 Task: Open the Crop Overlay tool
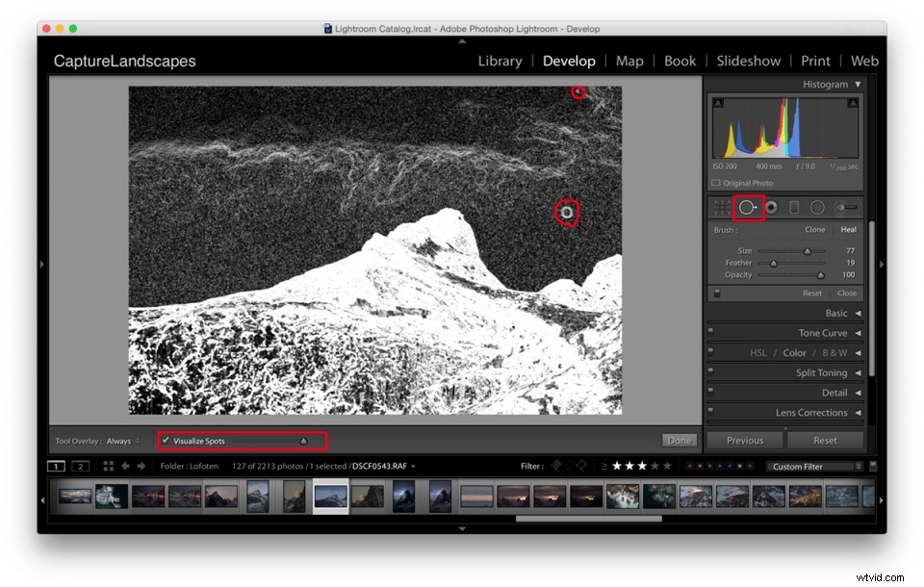click(x=721, y=206)
